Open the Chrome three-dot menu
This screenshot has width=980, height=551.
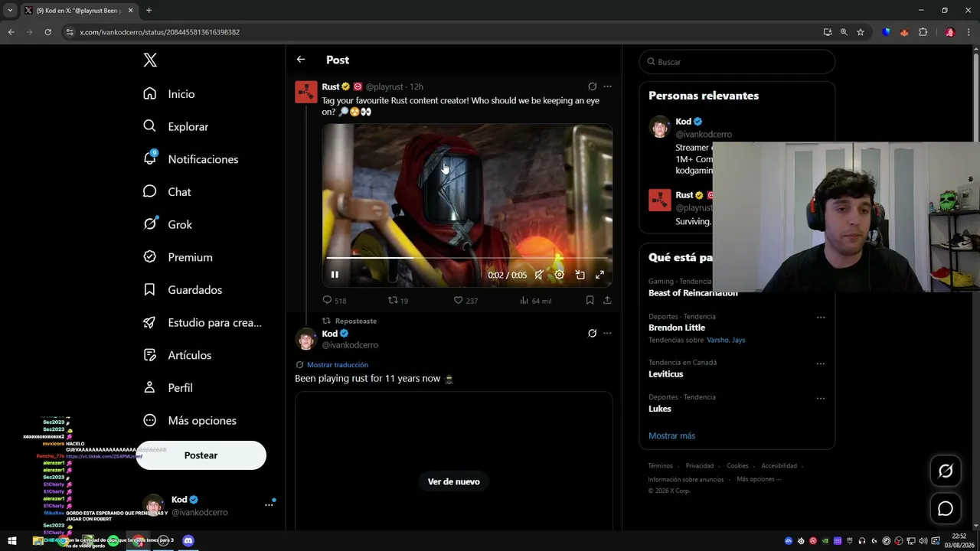969,32
